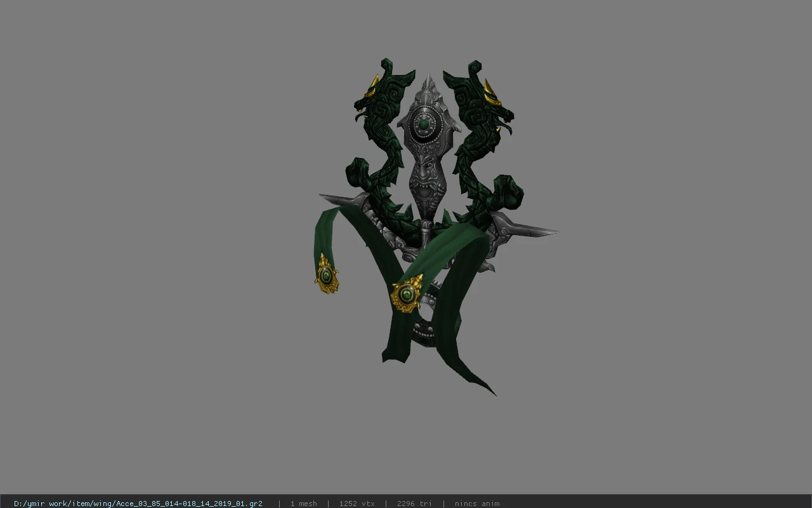812x508 pixels.
Task: Click the .gr2 file path in status bar
Action: 138,504
